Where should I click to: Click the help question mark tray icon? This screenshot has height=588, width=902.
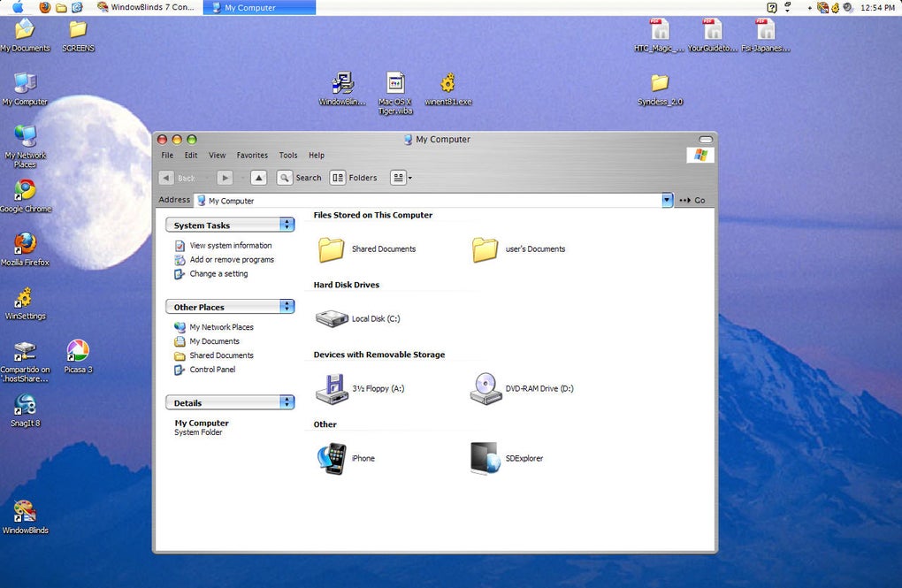[772, 7]
